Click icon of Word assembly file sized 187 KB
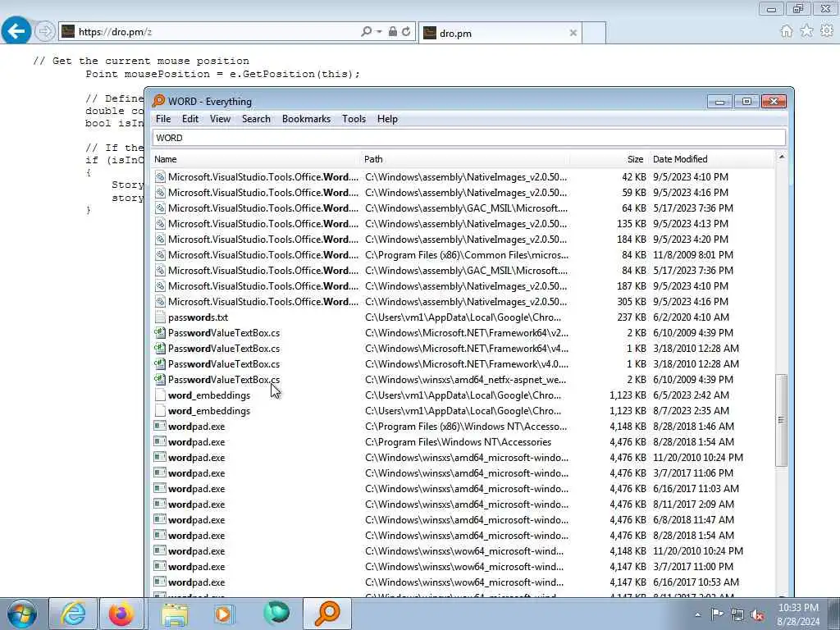 click(x=160, y=286)
